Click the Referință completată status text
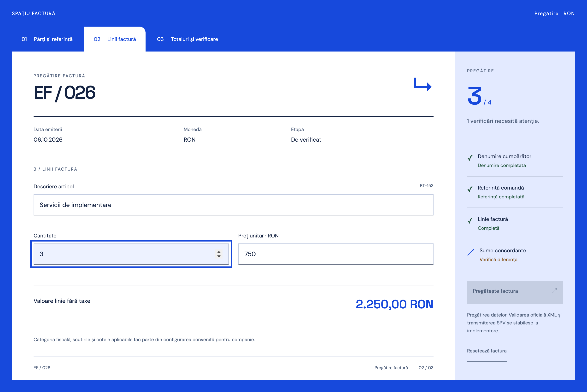587x392 pixels. (501, 197)
